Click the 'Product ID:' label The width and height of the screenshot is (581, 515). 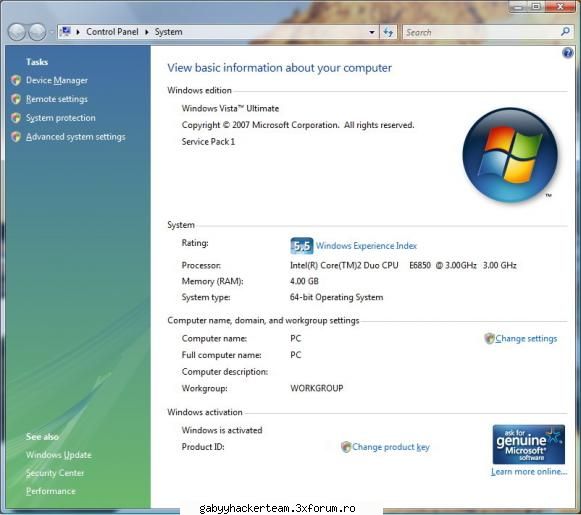203,447
